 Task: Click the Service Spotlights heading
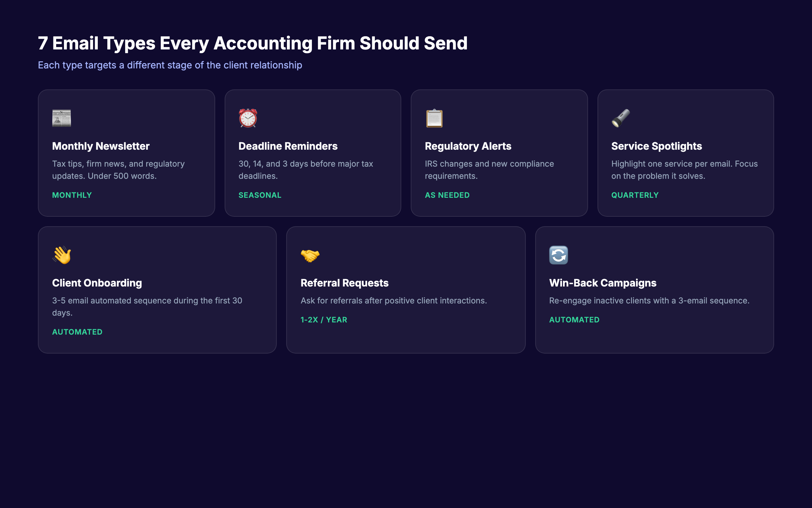point(657,146)
